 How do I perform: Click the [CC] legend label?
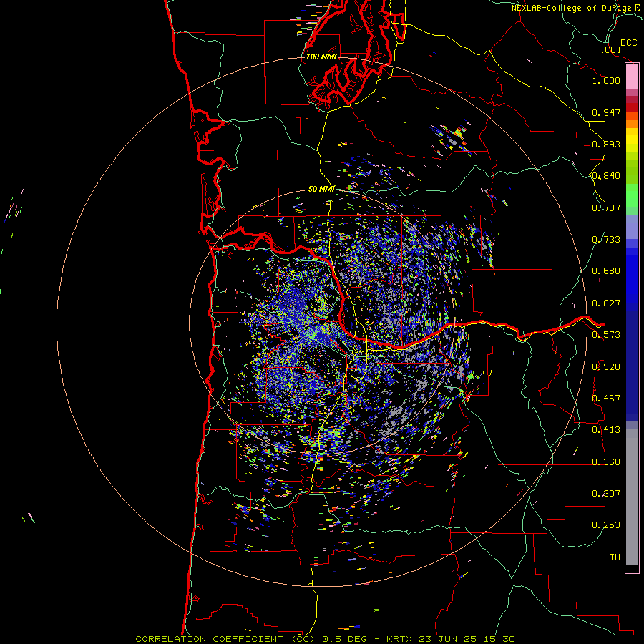coord(611,49)
